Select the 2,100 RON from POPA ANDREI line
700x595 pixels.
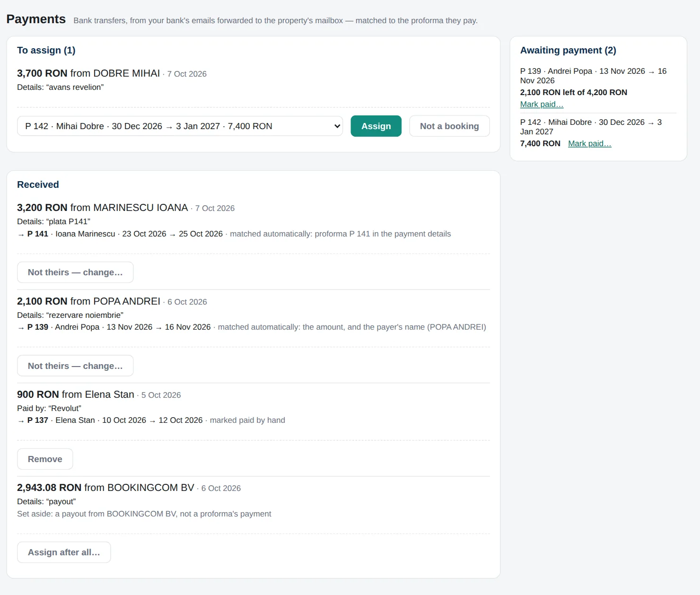112,301
